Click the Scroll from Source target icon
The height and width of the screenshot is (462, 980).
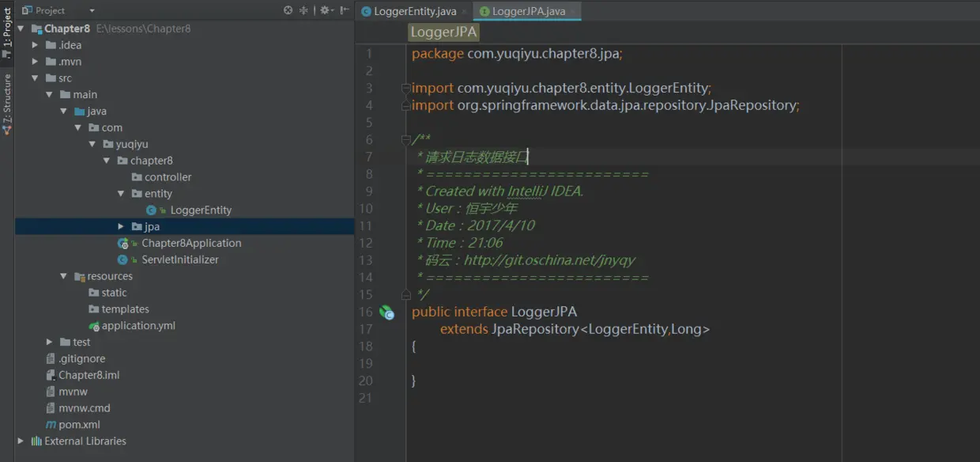coord(288,10)
